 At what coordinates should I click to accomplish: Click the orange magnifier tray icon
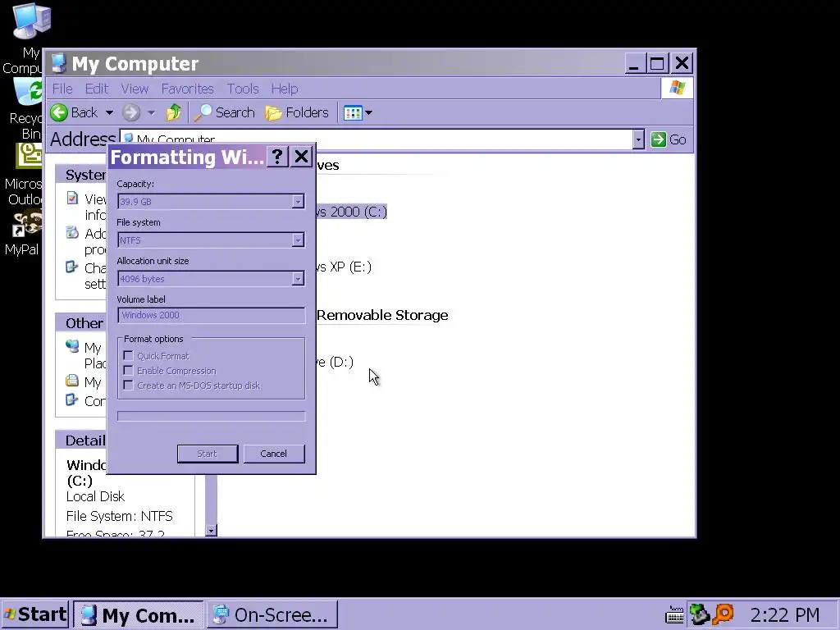723,614
